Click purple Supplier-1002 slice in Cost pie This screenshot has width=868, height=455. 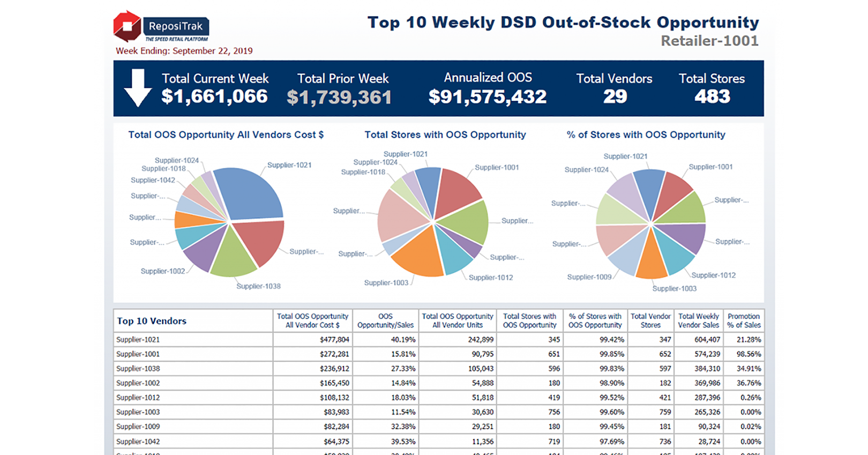click(x=201, y=249)
